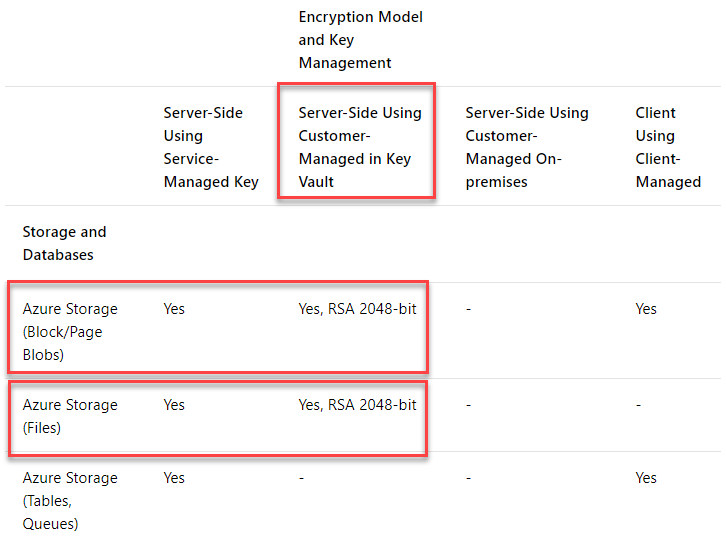Select the Client-Managed dash in Files row
Screen dimensions: 726x543
pos(638,405)
